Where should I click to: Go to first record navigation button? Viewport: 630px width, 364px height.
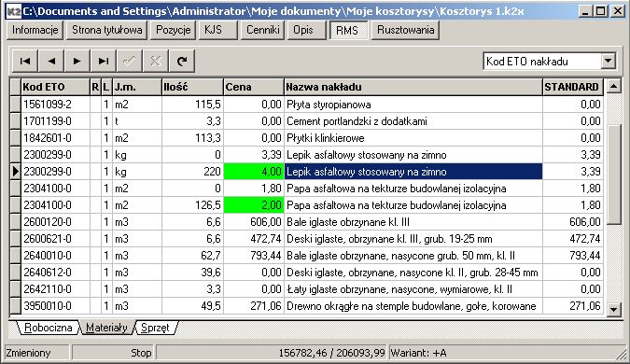click(25, 61)
